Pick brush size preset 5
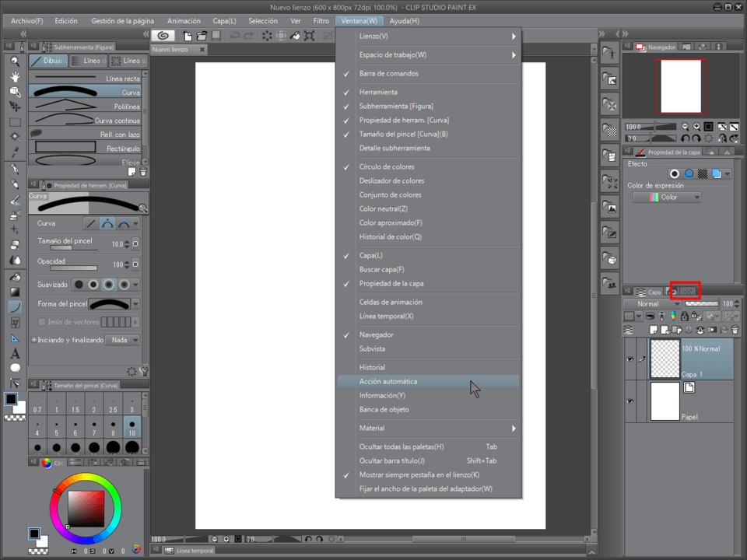This screenshot has width=747, height=560. pos(57,428)
